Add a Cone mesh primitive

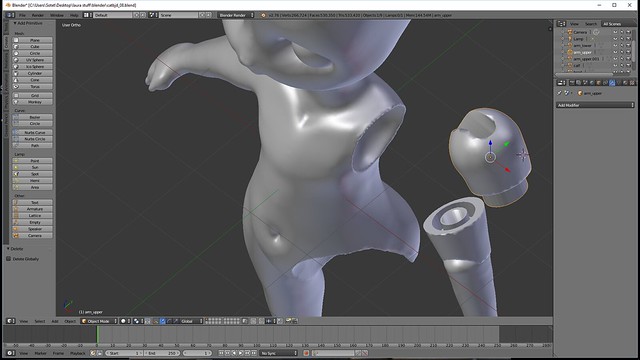click(32, 80)
